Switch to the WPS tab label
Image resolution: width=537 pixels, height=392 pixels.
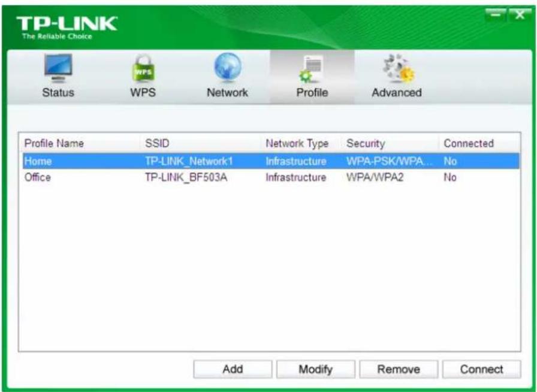[143, 92]
